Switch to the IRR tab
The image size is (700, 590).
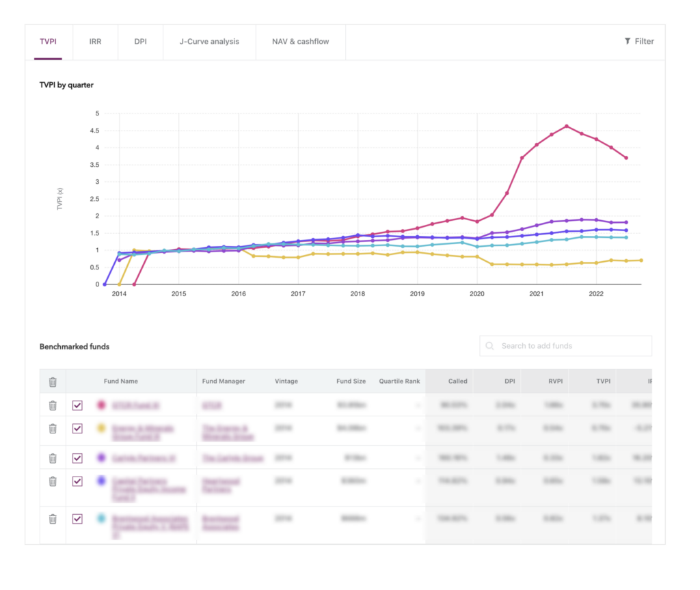tap(95, 42)
